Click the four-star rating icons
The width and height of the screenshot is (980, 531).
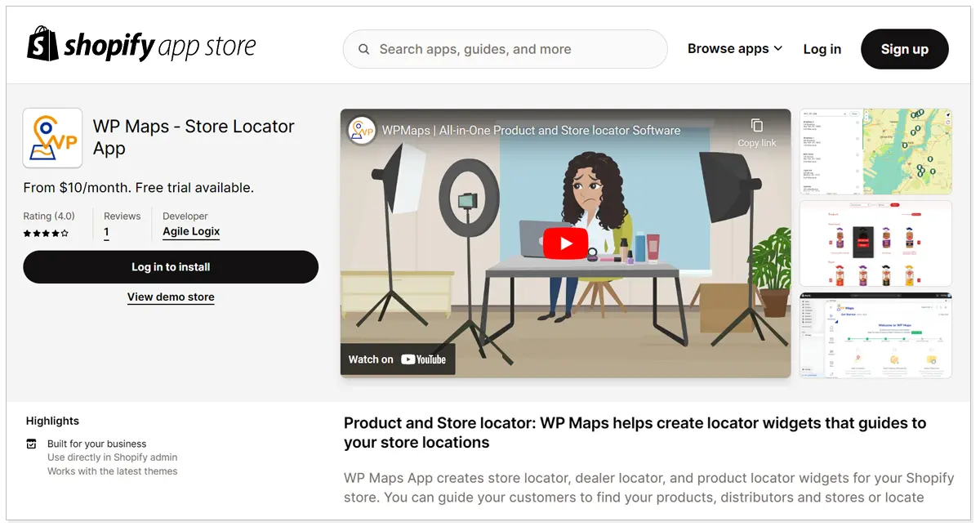(x=46, y=233)
